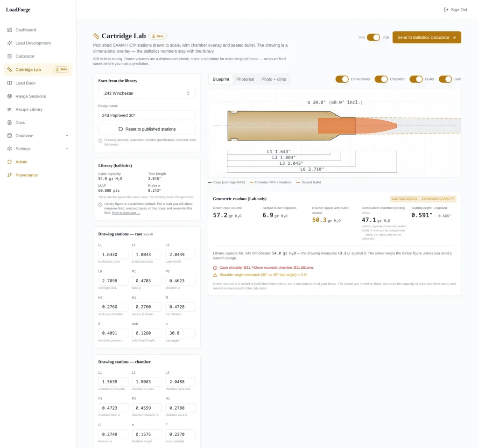Click the web solid head height field

pyautogui.click(x=147, y=333)
